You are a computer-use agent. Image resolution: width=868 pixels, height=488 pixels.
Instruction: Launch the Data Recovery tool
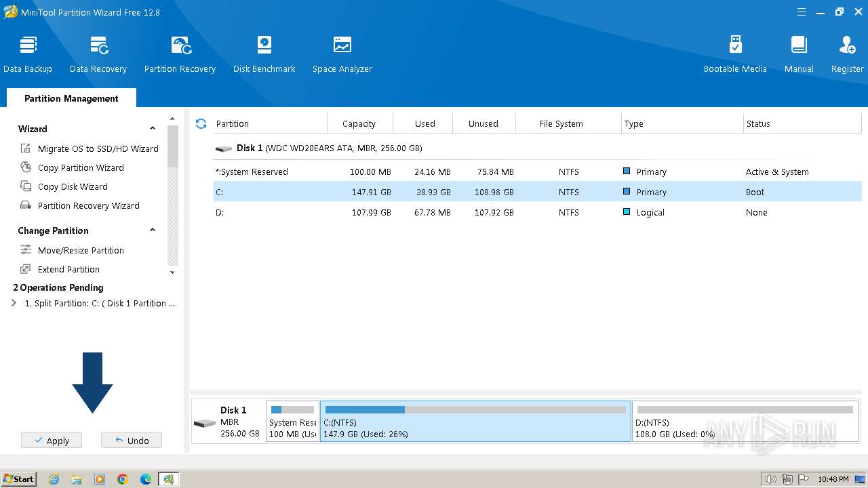pos(98,54)
